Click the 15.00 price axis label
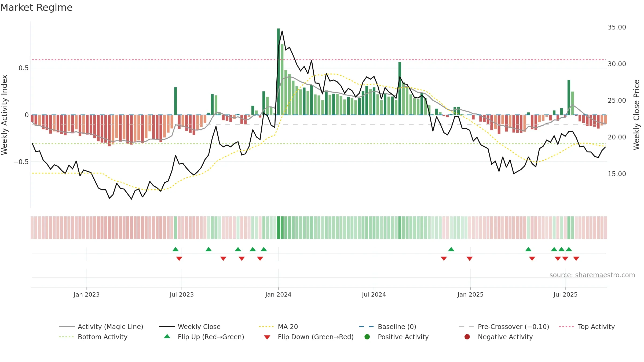 (617, 174)
